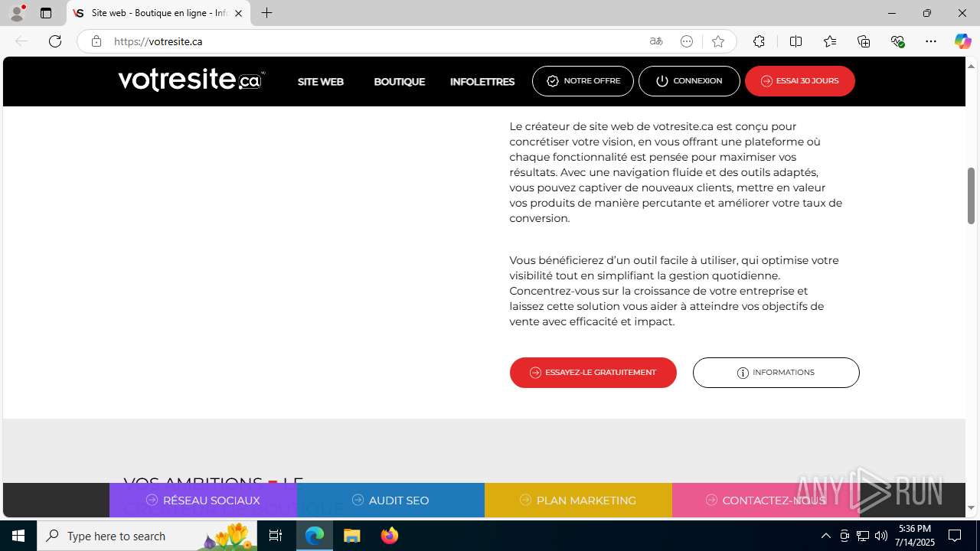Click the address bar URL
980x551 pixels.
[x=158, y=41]
